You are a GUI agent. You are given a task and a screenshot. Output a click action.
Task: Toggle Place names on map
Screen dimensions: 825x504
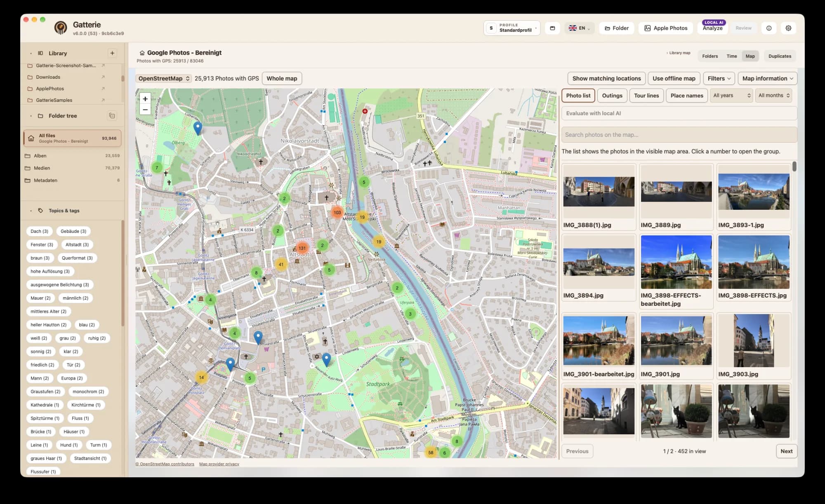[x=687, y=96]
